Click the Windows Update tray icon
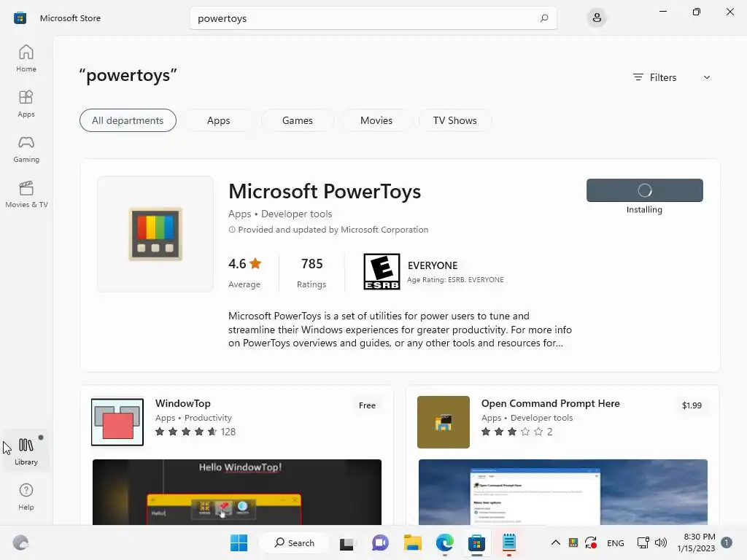 click(x=591, y=542)
